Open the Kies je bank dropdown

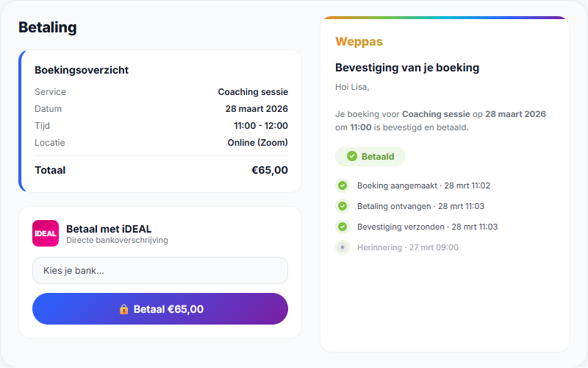pos(160,270)
